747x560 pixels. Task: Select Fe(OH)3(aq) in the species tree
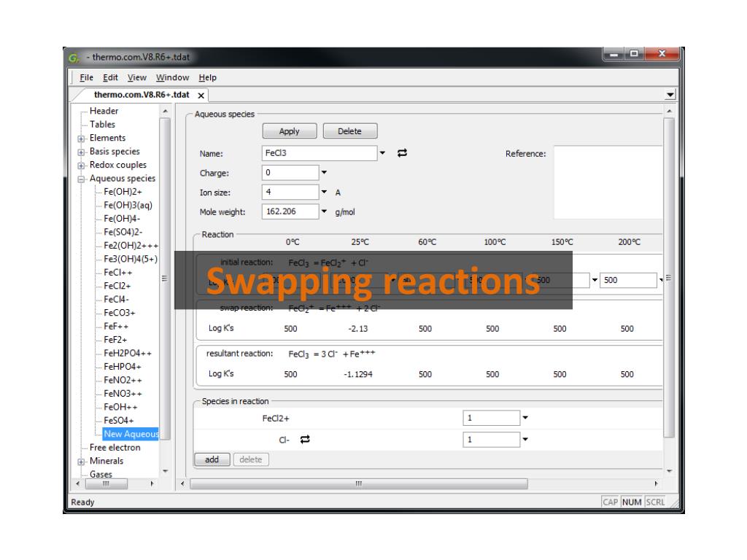128,205
